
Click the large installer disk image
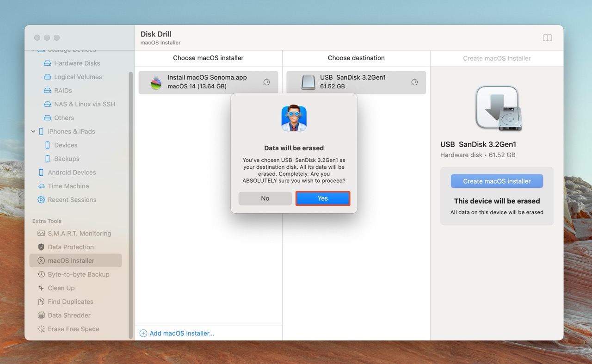click(x=499, y=109)
